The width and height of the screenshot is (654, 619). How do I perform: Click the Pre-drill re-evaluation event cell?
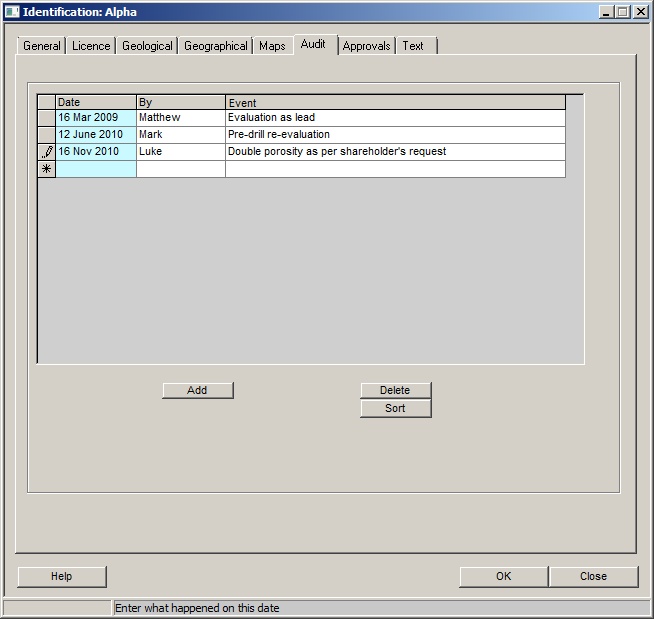[x=395, y=135]
